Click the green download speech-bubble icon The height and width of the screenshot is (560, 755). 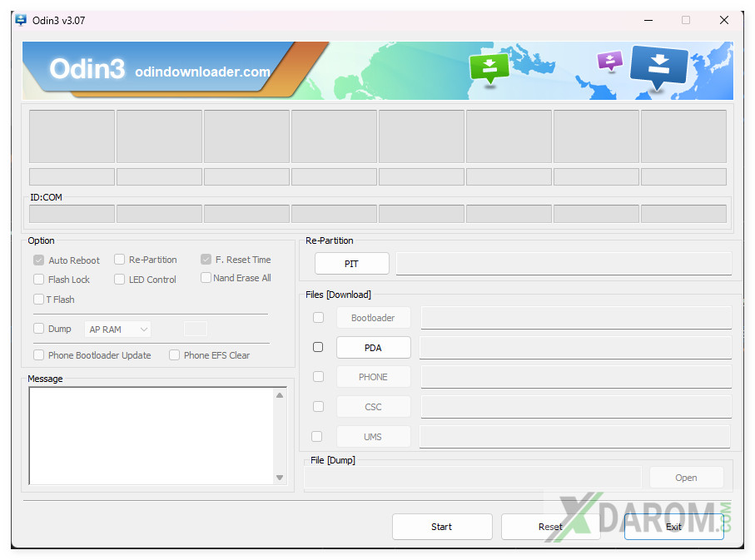489,67
